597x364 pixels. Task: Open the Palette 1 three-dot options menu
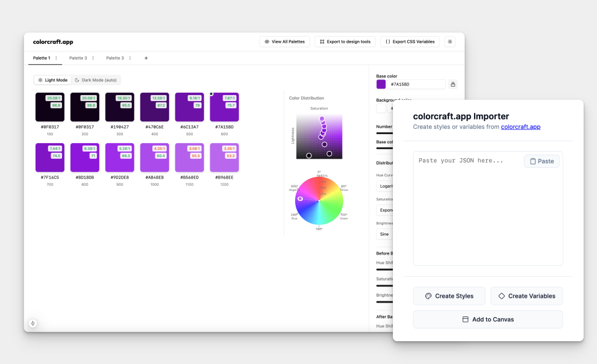(x=57, y=58)
